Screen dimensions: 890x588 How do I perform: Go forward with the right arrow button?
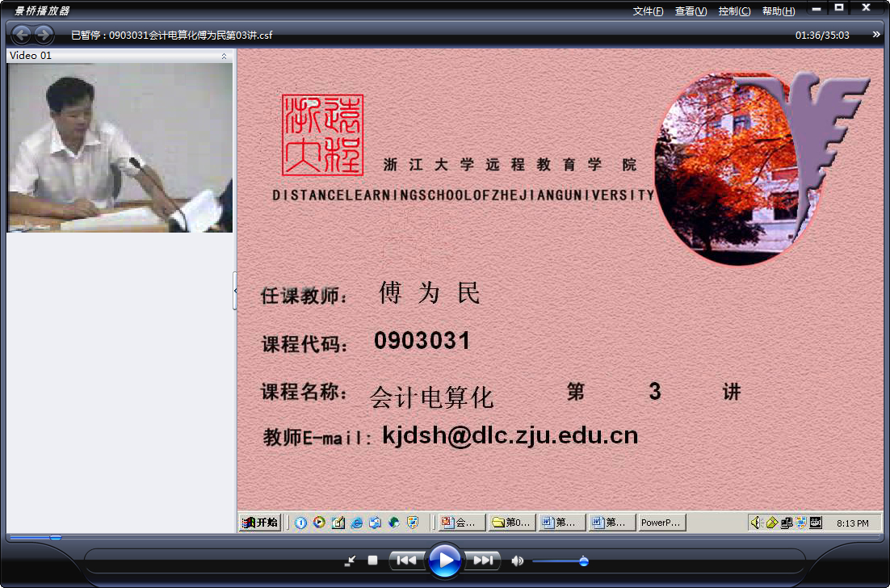tap(44, 35)
